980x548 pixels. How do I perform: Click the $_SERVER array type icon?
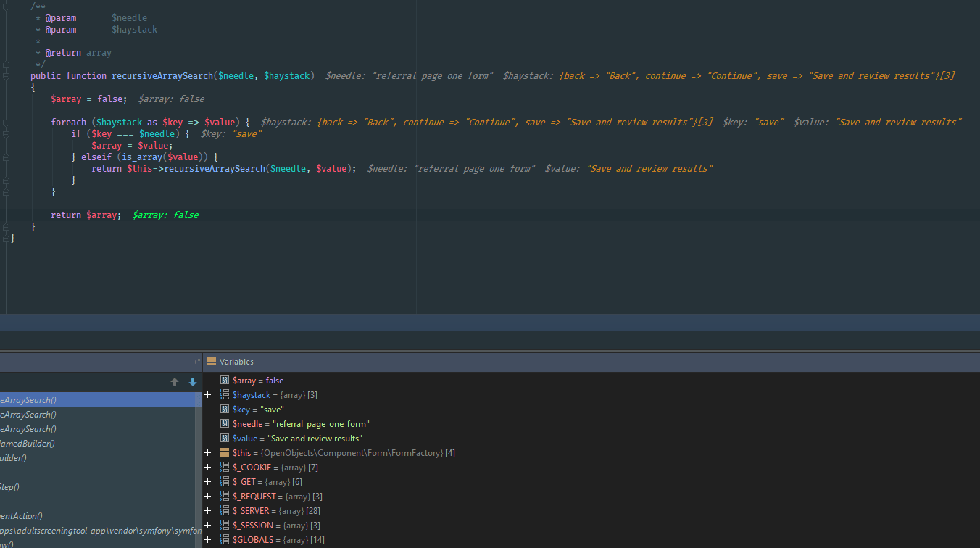(225, 511)
